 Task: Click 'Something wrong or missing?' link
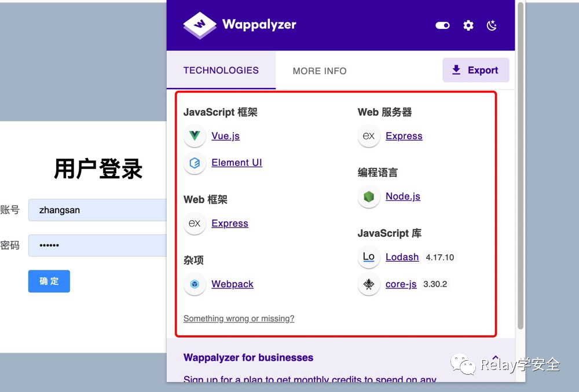pos(239,318)
